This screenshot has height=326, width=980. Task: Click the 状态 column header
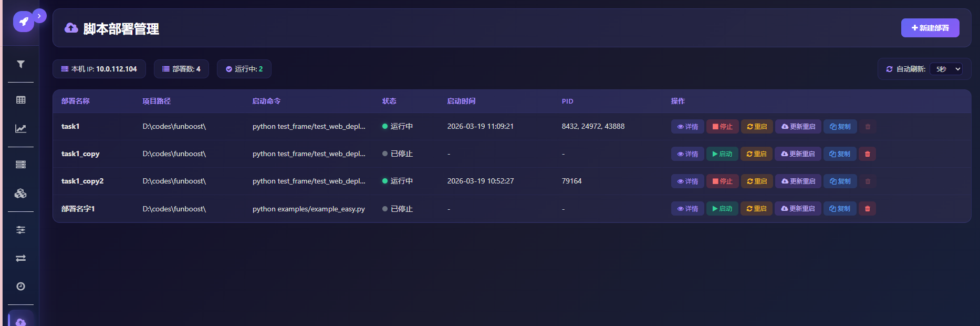click(x=389, y=101)
